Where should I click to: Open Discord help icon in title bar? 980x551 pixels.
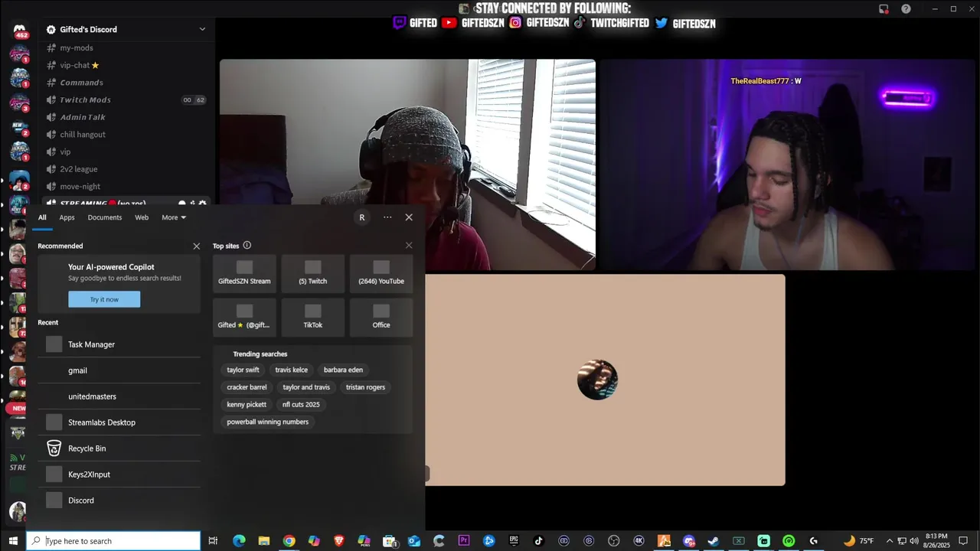[906, 8]
